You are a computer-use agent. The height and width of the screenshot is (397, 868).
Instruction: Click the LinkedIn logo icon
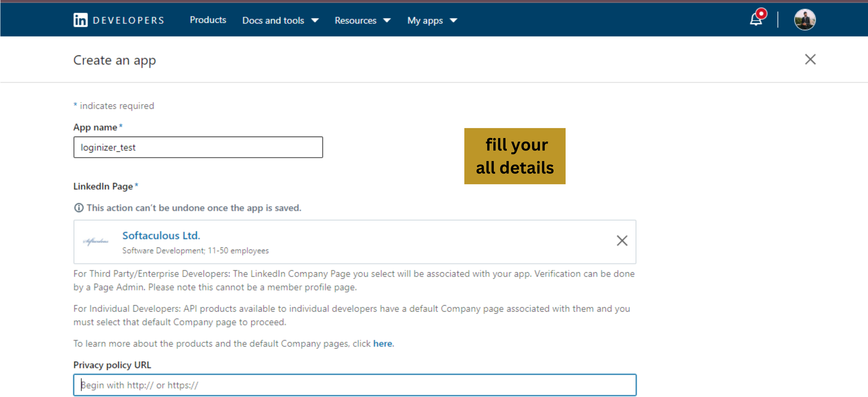coord(80,20)
